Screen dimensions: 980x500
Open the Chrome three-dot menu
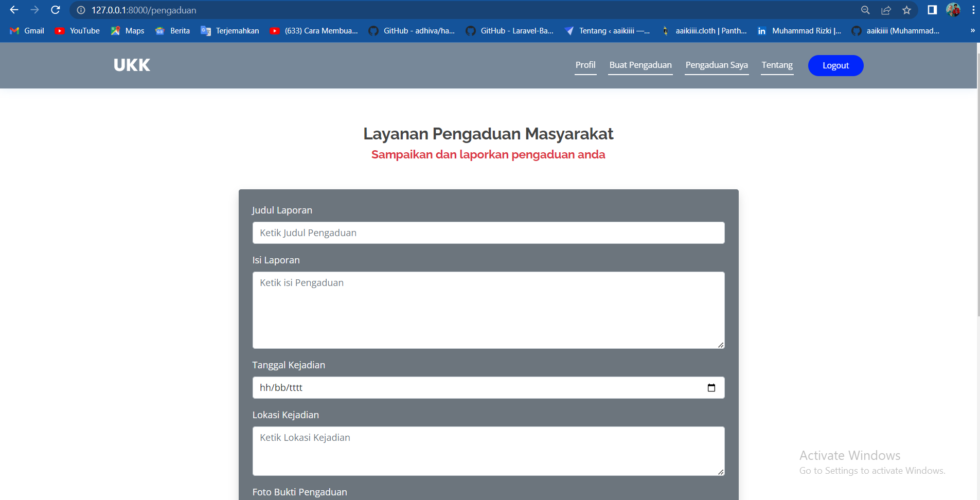click(x=973, y=10)
